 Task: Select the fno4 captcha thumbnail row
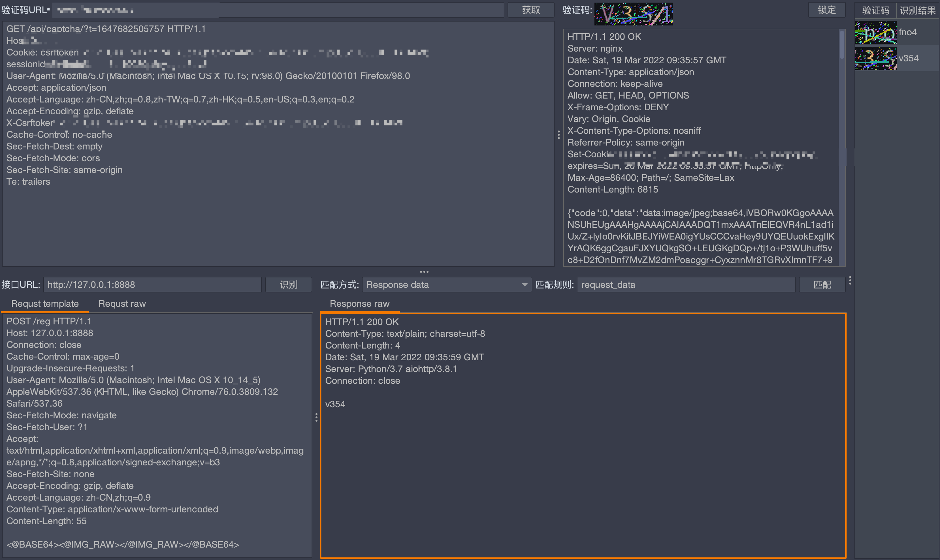point(875,32)
